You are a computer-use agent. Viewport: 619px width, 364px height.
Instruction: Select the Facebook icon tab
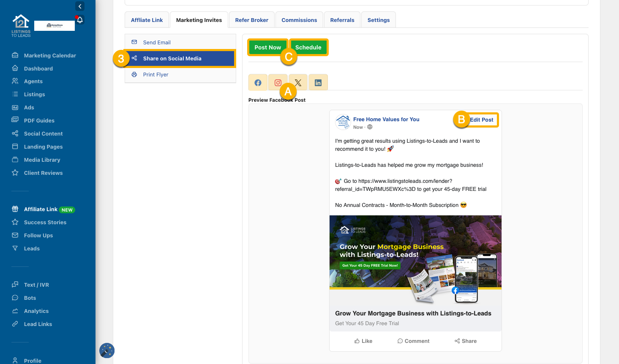click(x=258, y=83)
